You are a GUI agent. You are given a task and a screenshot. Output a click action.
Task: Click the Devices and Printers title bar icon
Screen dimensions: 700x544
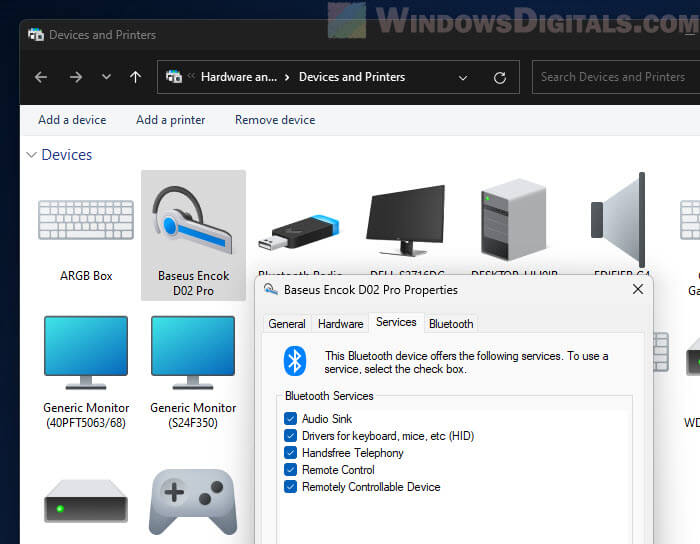(x=36, y=34)
